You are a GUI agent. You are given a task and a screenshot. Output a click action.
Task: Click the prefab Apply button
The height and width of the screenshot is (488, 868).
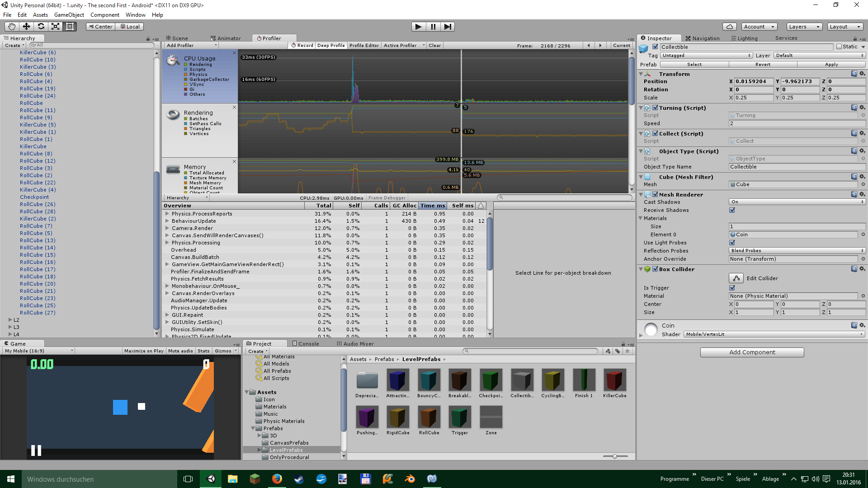pyautogui.click(x=831, y=65)
